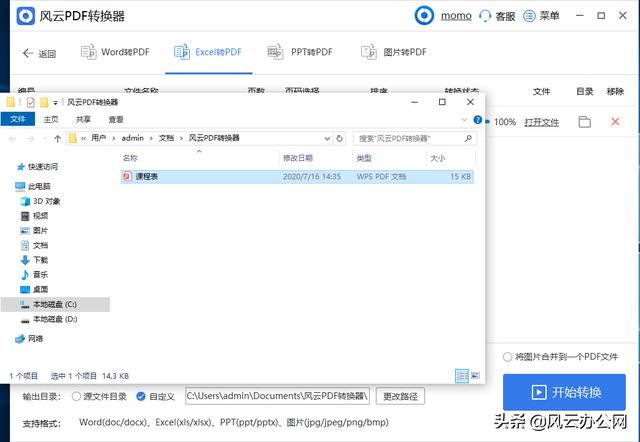Remove the file with the red X

tap(615, 121)
